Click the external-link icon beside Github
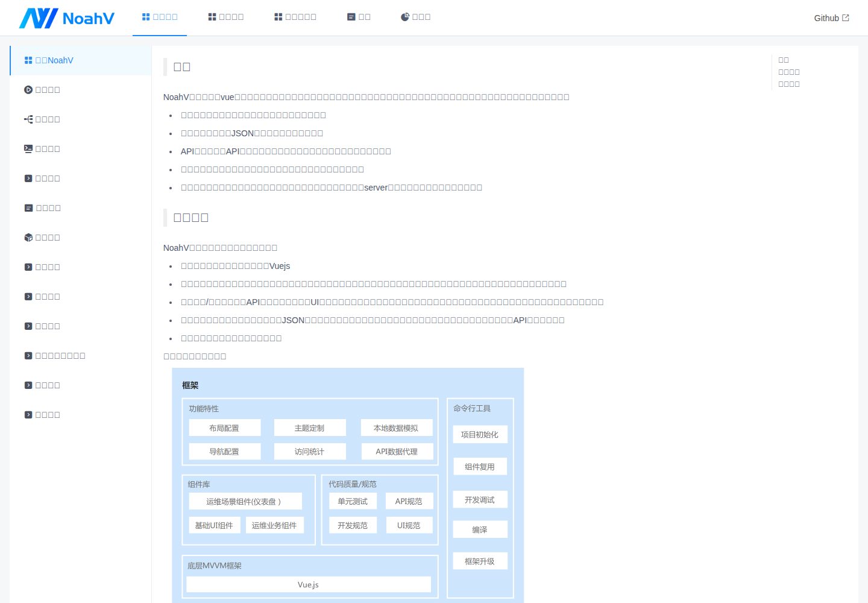Viewport: 868px width, 603px height. [x=846, y=18]
